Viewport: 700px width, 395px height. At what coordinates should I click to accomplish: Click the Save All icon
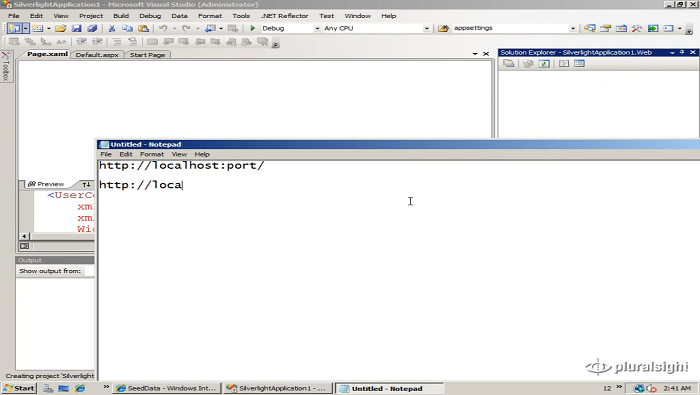(x=92, y=28)
